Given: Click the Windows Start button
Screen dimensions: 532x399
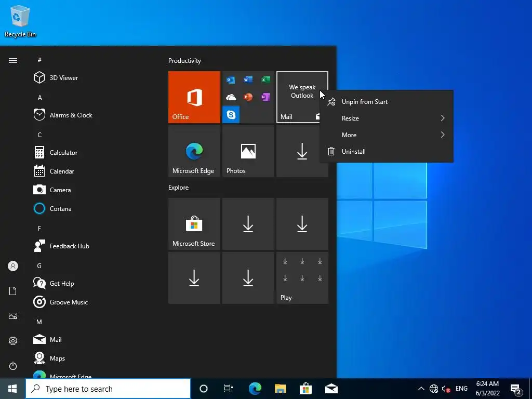Looking at the screenshot, I should [x=12, y=389].
